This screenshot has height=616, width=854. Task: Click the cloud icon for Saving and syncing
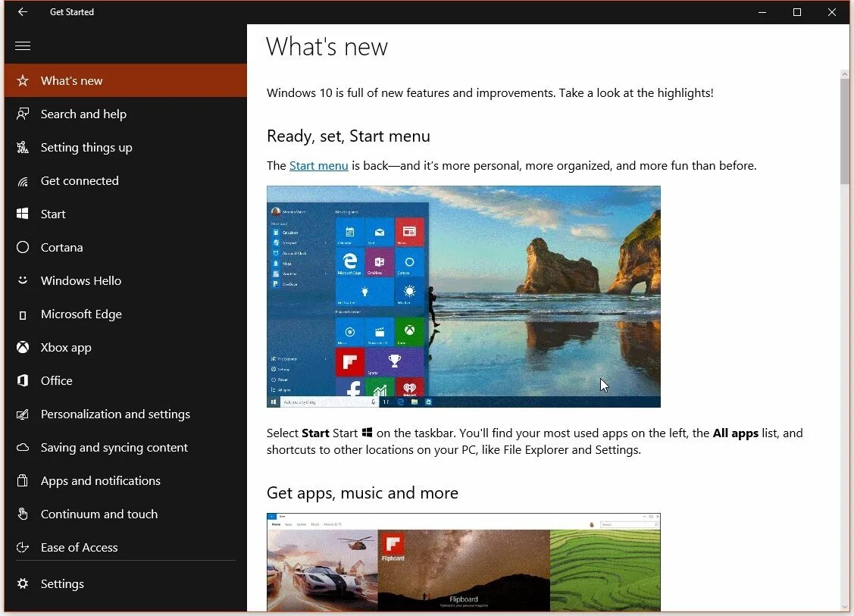[22, 448]
